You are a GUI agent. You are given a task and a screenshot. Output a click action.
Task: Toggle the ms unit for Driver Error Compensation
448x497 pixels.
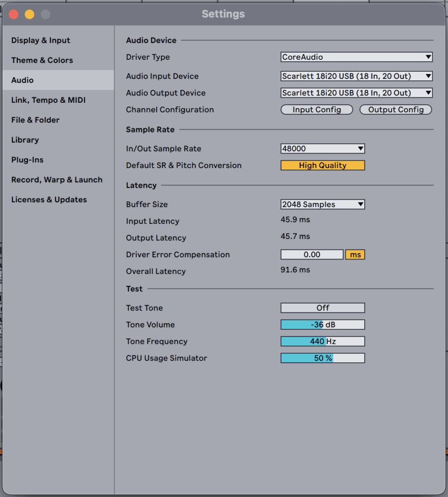coord(355,254)
